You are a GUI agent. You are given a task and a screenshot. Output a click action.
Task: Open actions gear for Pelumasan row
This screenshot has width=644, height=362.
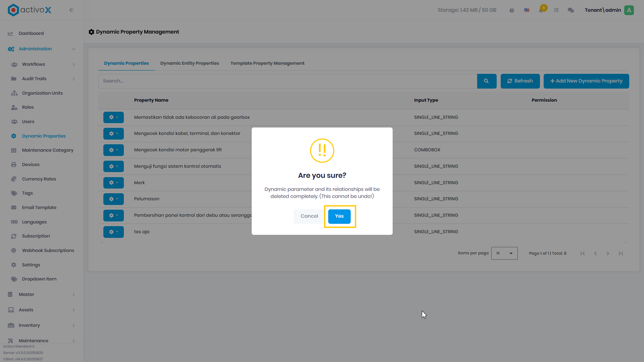click(x=113, y=199)
